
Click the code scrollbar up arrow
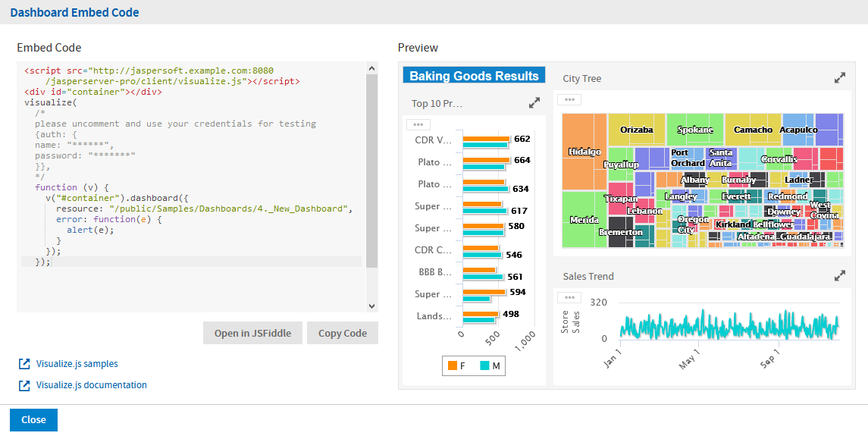pyautogui.click(x=372, y=68)
